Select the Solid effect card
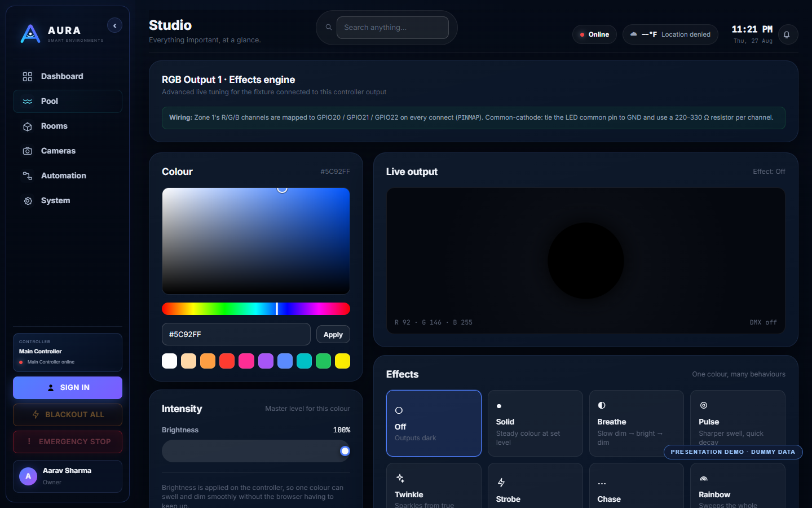Screen dimensions: 812x508 pos(535,423)
